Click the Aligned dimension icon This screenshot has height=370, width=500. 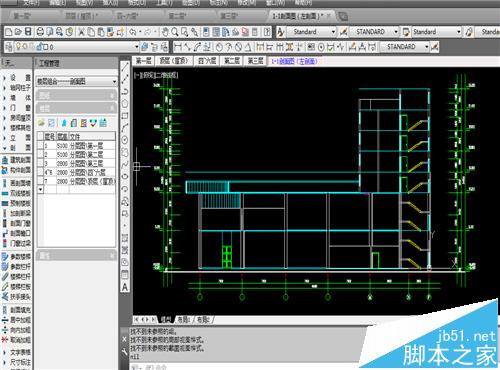[188, 47]
